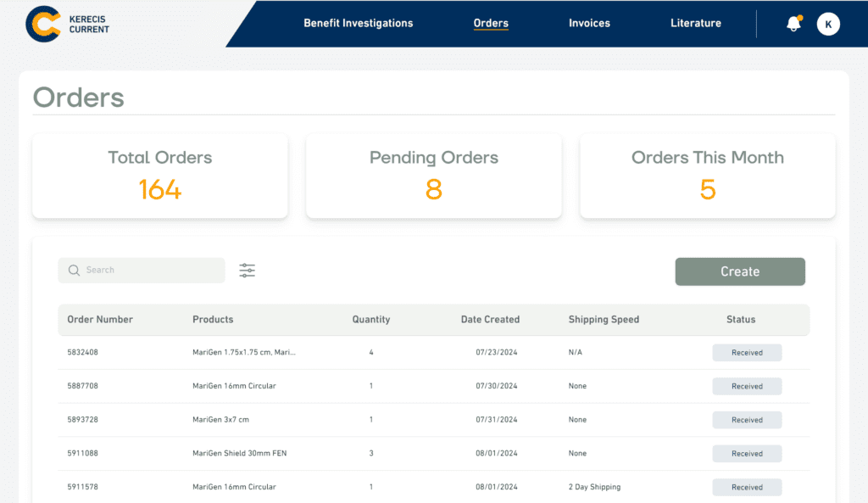
Task: Open order number 5832408
Action: pos(82,352)
